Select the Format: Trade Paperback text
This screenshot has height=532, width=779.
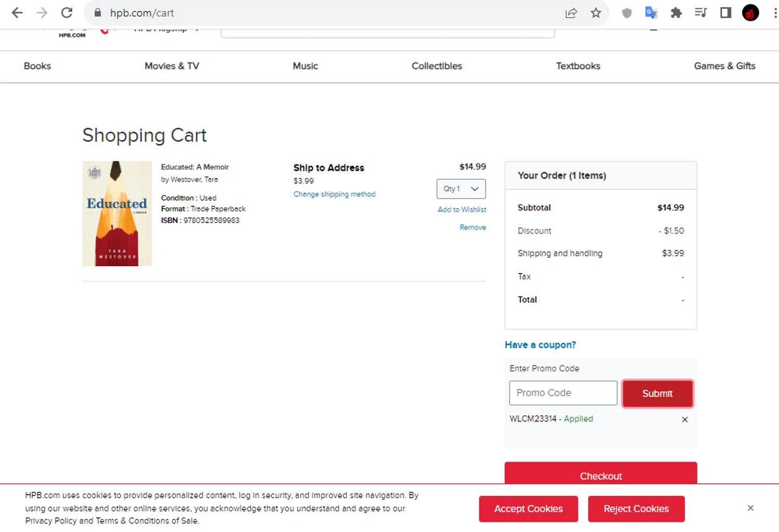pos(203,209)
